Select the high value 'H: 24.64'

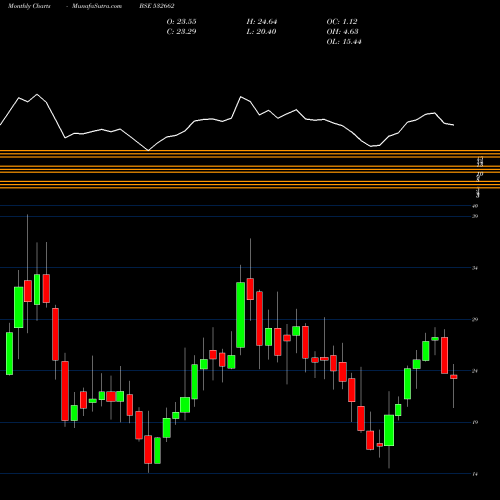262,22
